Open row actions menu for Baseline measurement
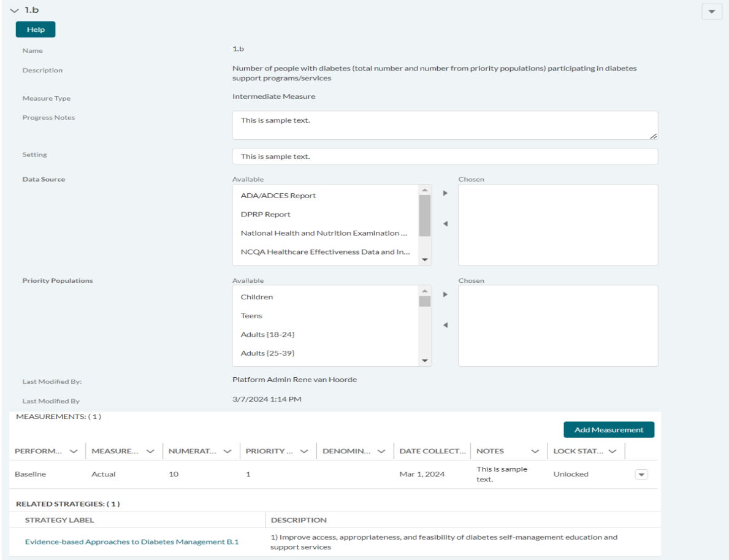Image resolution: width=729 pixels, height=560 pixels. 641,474
